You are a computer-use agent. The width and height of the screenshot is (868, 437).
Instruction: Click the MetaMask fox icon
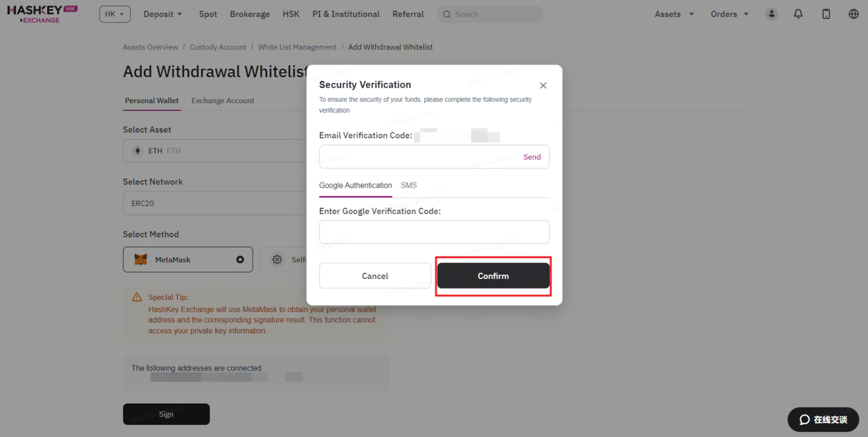pos(141,260)
